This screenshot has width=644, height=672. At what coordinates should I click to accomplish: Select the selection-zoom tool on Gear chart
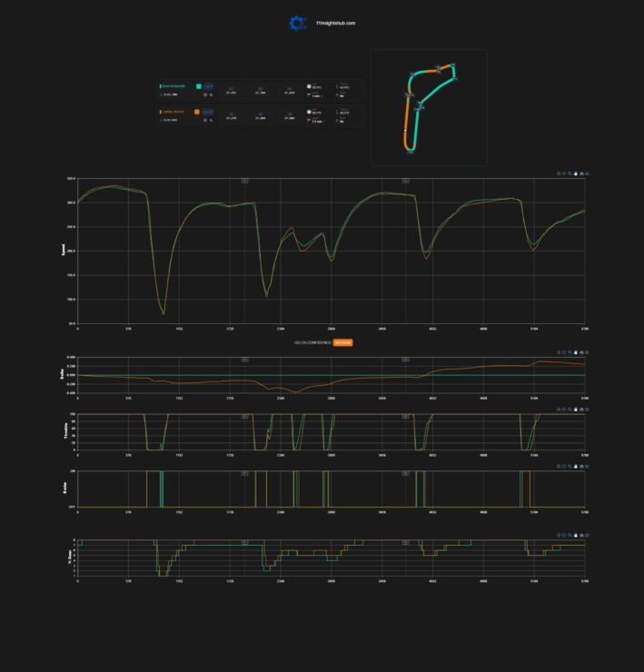click(x=570, y=535)
